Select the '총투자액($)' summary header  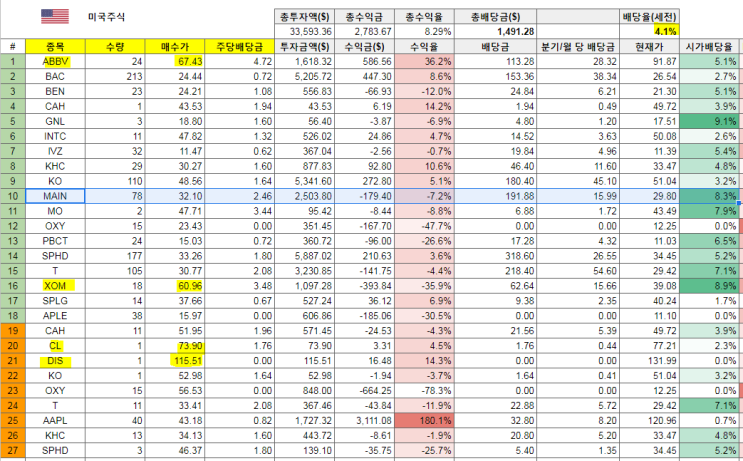(x=305, y=17)
